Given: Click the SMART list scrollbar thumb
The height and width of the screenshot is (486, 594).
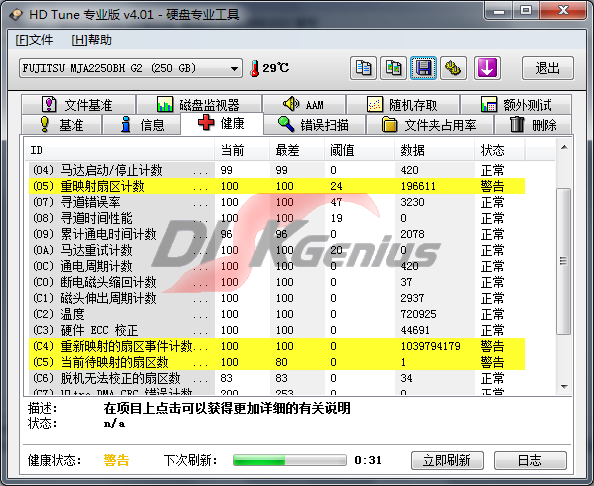Looking at the screenshot, I should click(564, 261).
